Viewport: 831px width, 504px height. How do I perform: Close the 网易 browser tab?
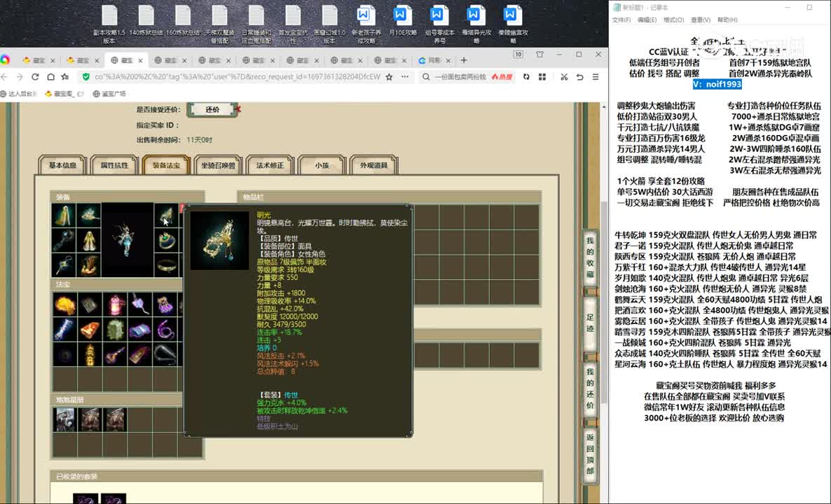click(448, 60)
